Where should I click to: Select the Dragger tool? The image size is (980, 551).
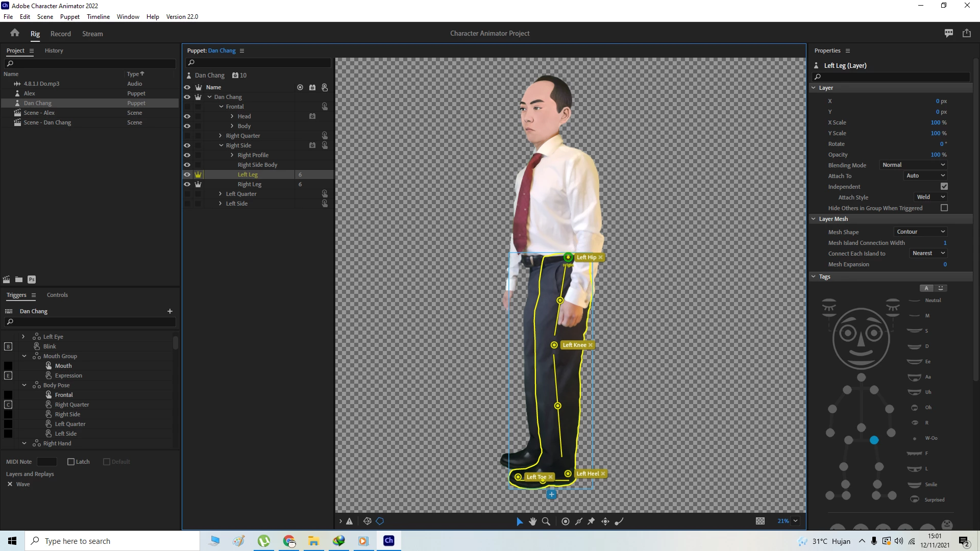[x=605, y=521]
